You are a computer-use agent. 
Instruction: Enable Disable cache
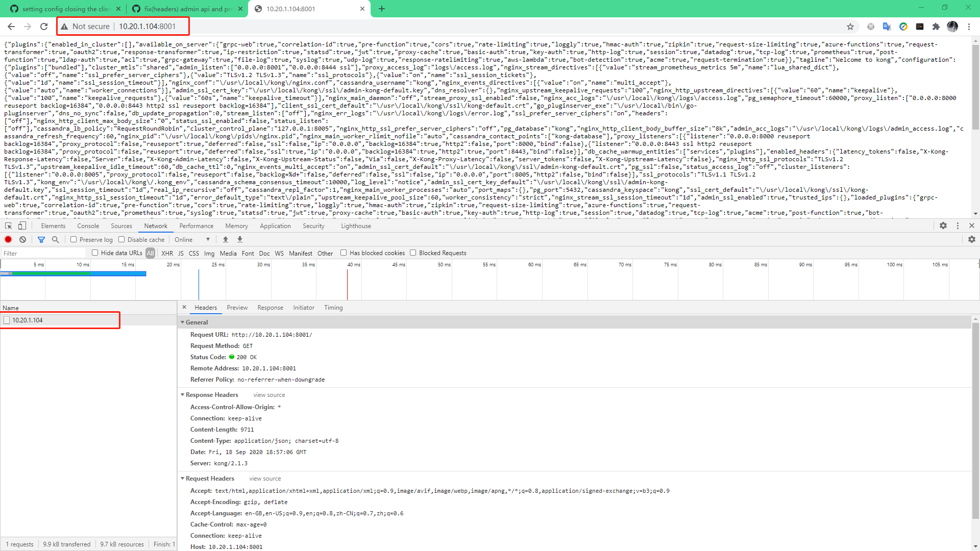[x=121, y=239]
